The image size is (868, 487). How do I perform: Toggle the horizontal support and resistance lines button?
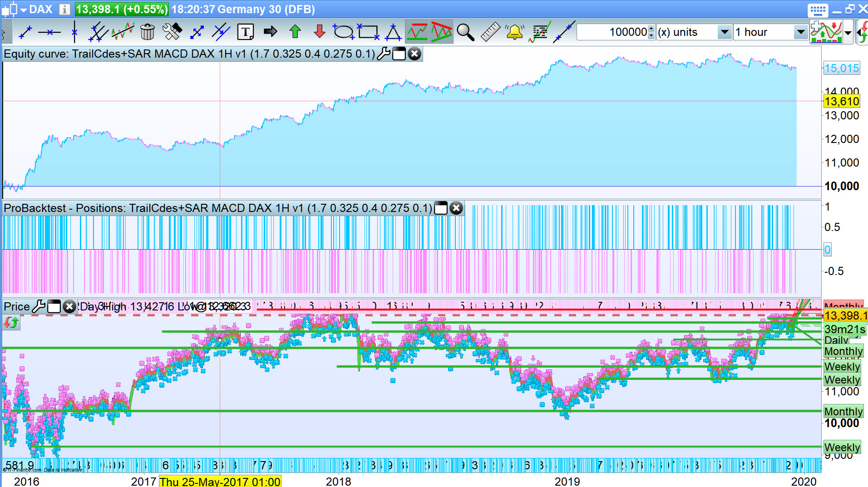click(417, 32)
